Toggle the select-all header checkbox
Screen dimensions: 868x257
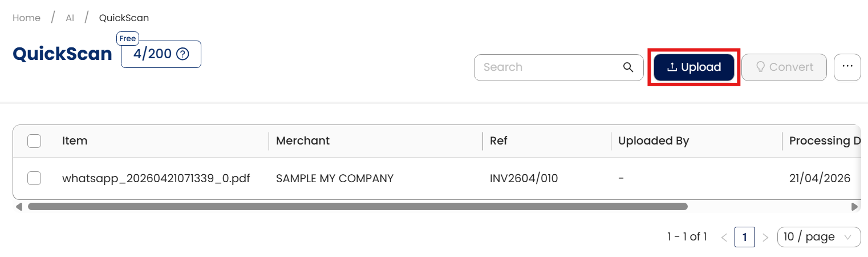pyautogui.click(x=34, y=140)
